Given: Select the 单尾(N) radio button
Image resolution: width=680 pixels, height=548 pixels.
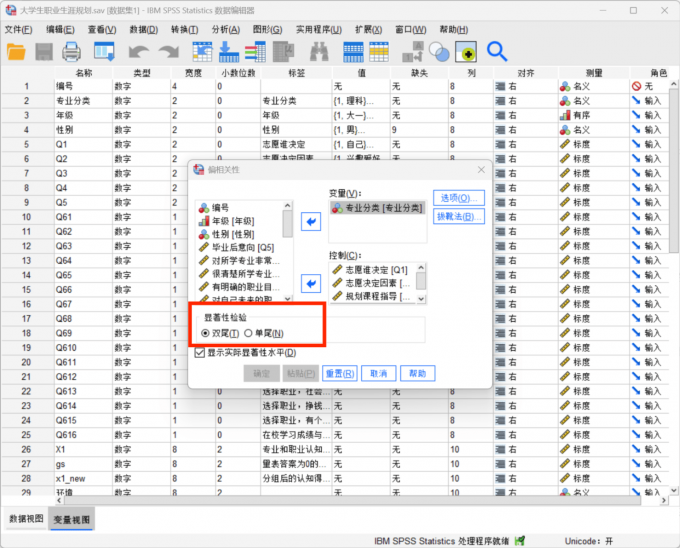Looking at the screenshot, I should [248, 333].
